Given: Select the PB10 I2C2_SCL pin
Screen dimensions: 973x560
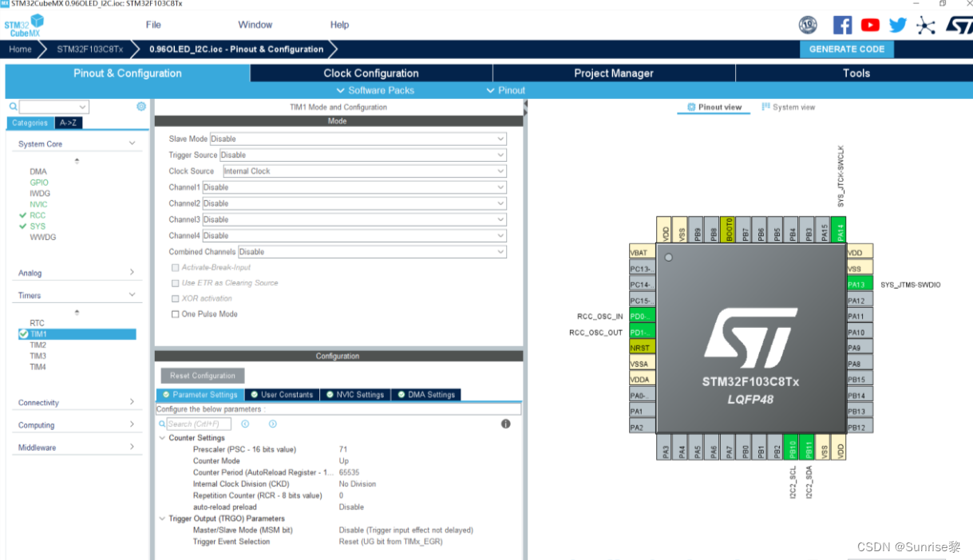Looking at the screenshot, I should point(792,447).
